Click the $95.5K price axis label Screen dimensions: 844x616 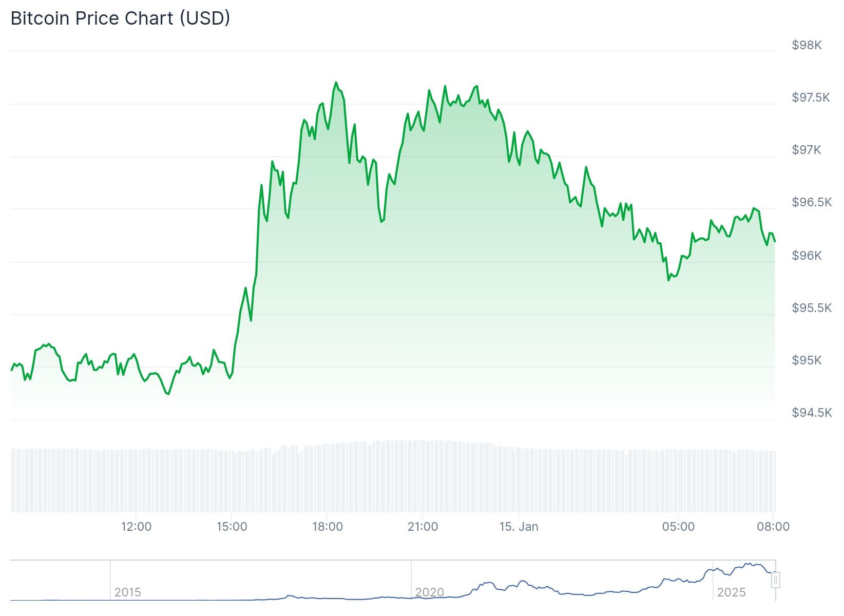[811, 308]
